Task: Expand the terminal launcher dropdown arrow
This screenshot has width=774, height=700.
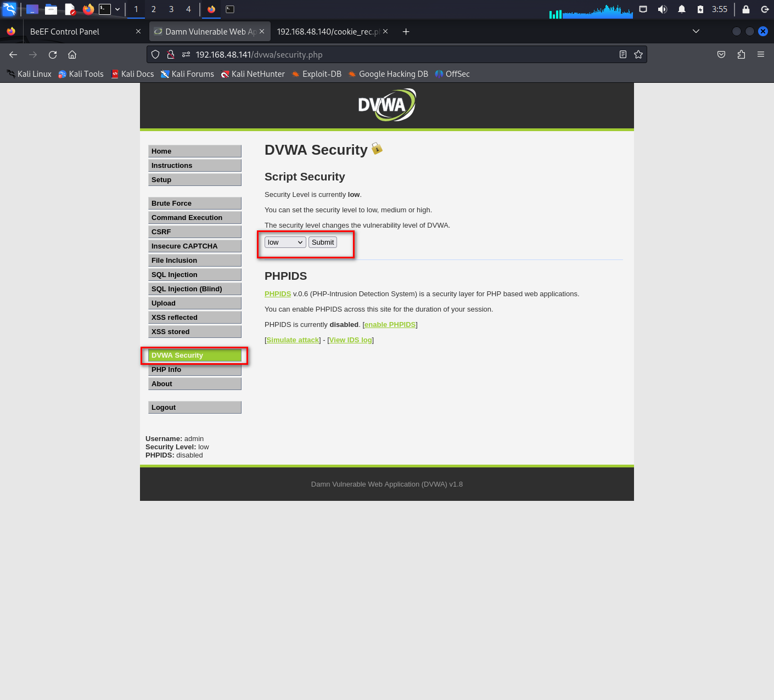Action: click(x=117, y=9)
